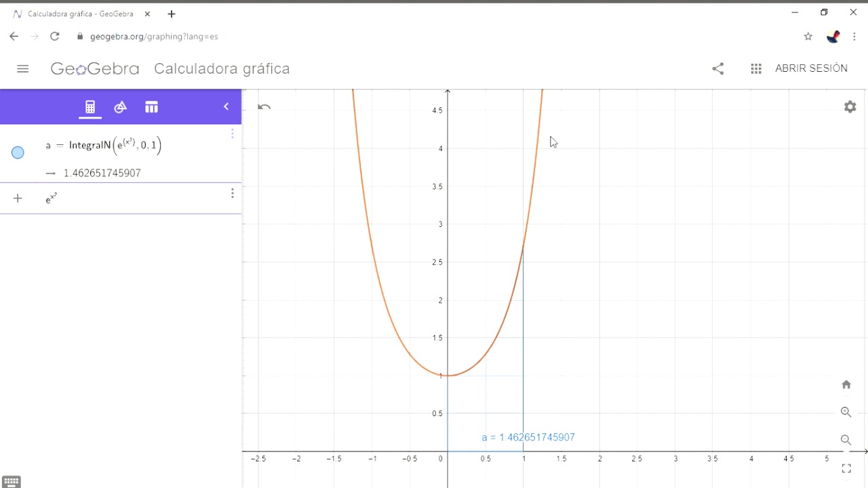Select the Algebra calculator view tab
The height and width of the screenshot is (488, 868).
(90, 107)
